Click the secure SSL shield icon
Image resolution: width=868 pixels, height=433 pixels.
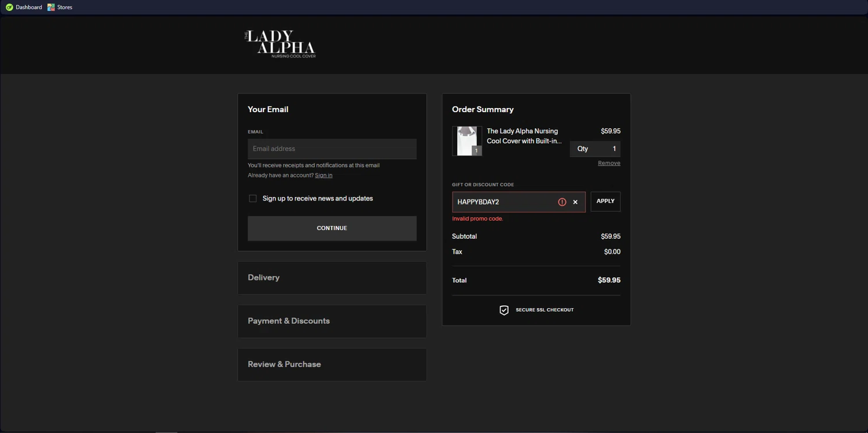pos(504,310)
